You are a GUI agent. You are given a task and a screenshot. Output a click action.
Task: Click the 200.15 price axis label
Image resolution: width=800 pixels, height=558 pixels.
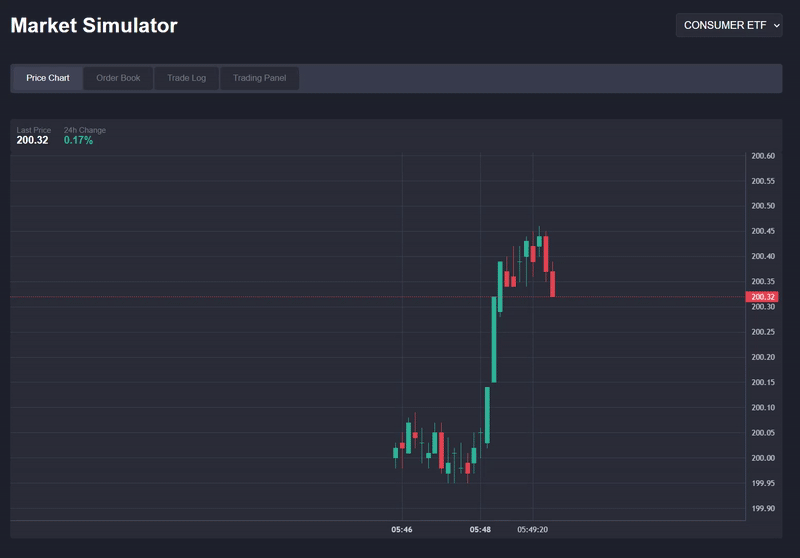[763, 382]
